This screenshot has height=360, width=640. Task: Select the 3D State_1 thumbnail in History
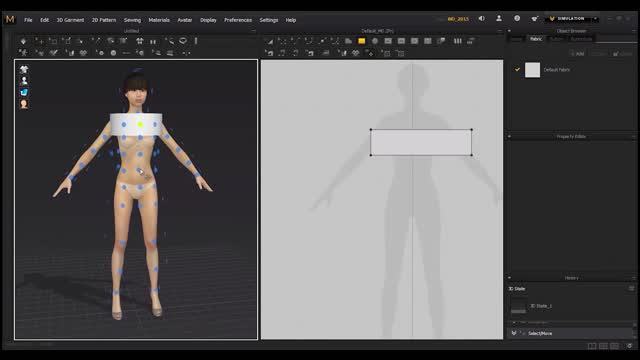[x=519, y=306]
